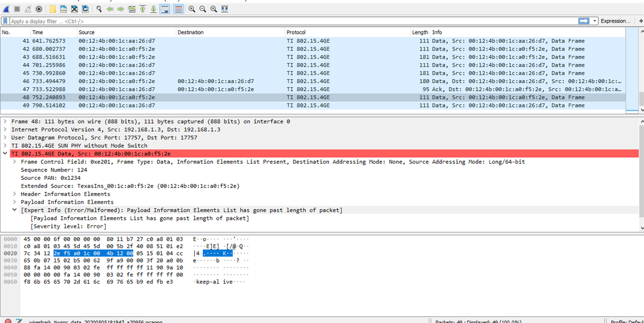The image size is (644, 323).
Task: Sort packets by the Destination column
Action: tap(230, 32)
